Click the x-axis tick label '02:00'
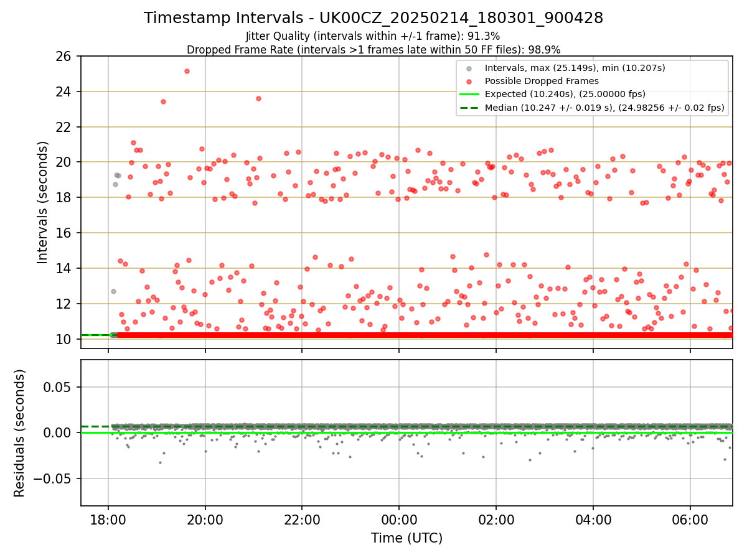 pos(496,520)
